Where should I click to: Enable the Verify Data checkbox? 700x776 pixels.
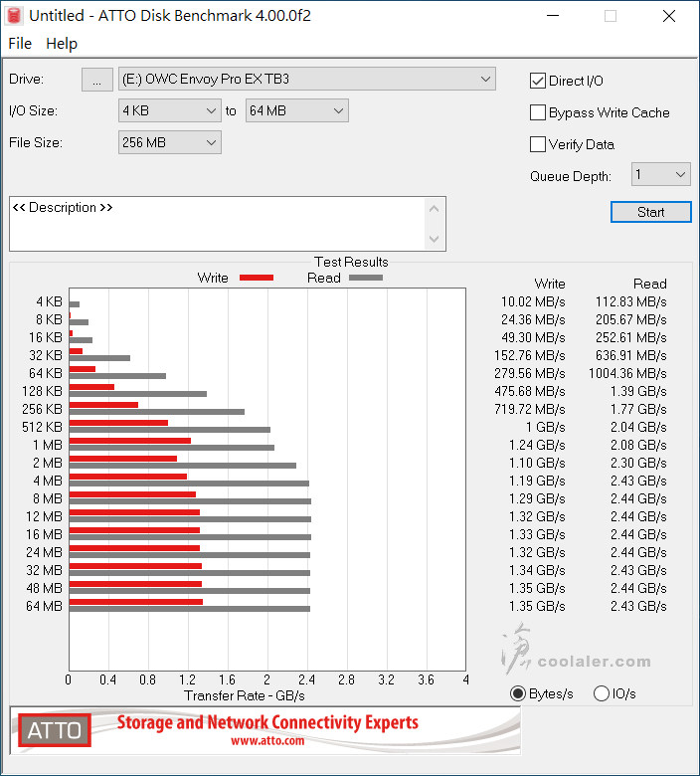537,144
